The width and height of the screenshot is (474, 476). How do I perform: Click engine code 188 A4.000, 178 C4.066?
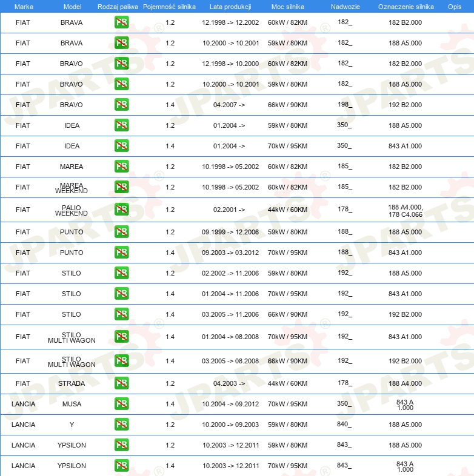click(x=406, y=211)
